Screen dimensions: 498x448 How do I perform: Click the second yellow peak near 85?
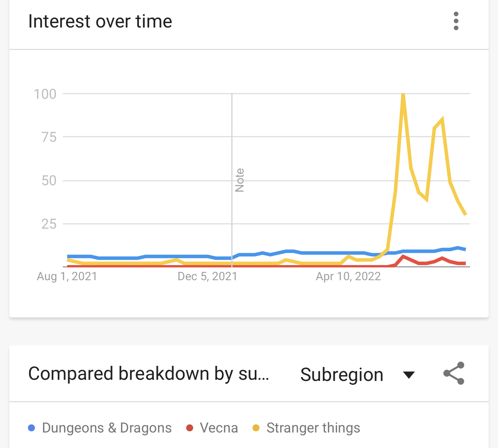(442, 119)
